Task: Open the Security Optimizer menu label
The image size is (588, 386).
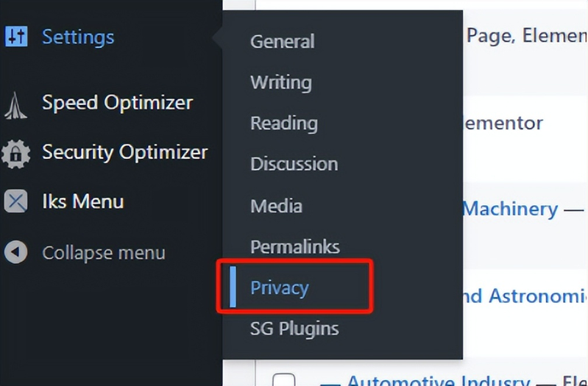Action: [124, 153]
